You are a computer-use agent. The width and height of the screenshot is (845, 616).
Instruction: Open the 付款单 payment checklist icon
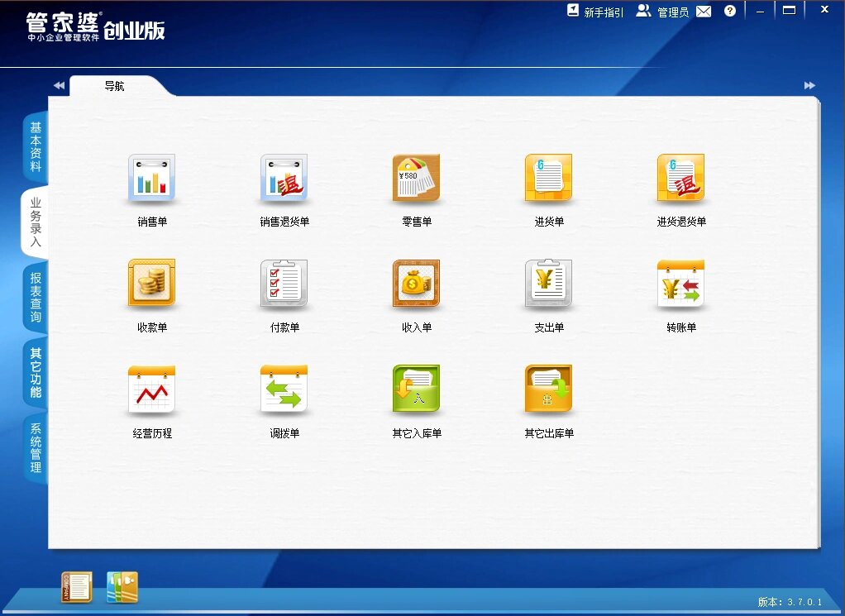(284, 284)
